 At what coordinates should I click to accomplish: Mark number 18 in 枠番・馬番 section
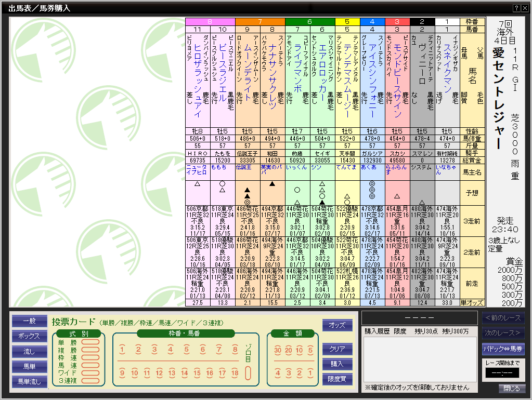(x=235, y=373)
